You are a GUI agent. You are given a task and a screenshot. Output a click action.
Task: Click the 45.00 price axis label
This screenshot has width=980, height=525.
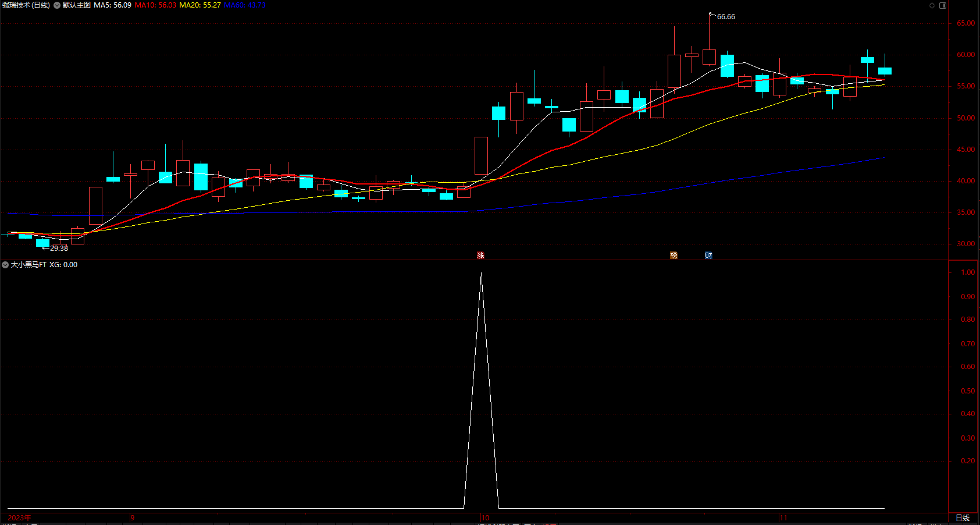(965, 150)
